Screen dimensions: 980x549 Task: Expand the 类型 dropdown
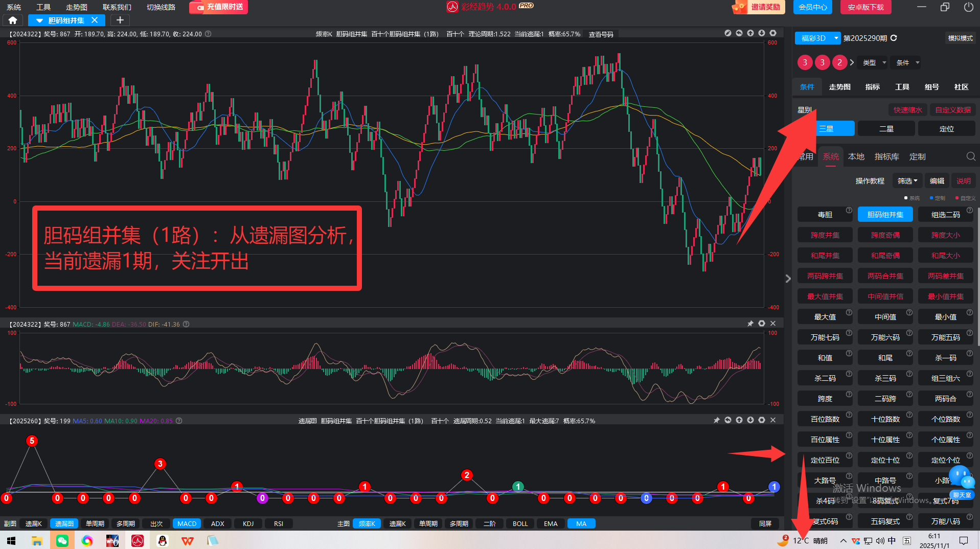(874, 62)
